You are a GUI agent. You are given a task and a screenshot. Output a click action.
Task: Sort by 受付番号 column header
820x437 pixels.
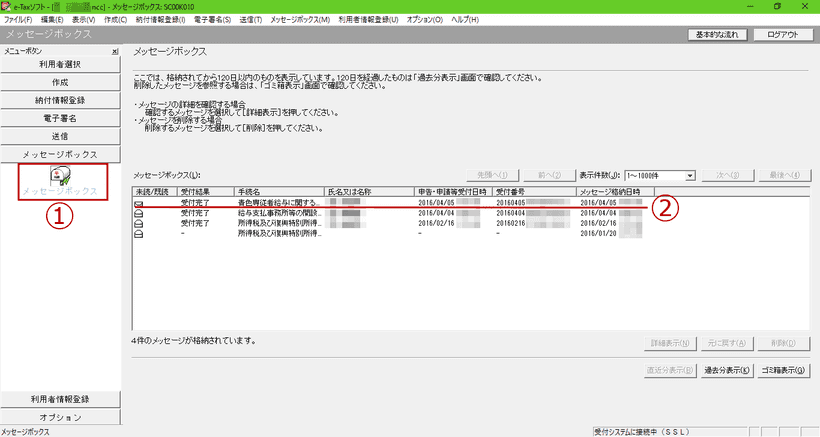534,192
